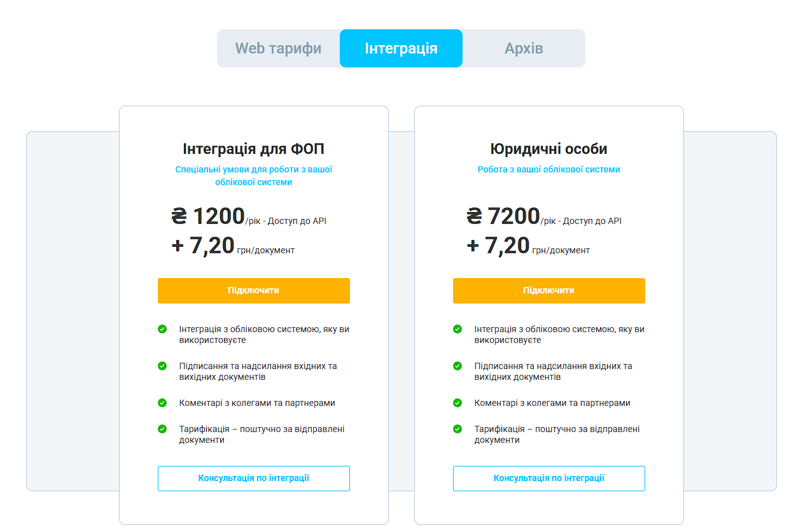Click the Юридичні особи plan heading
803x532 pixels.
pos(549,150)
